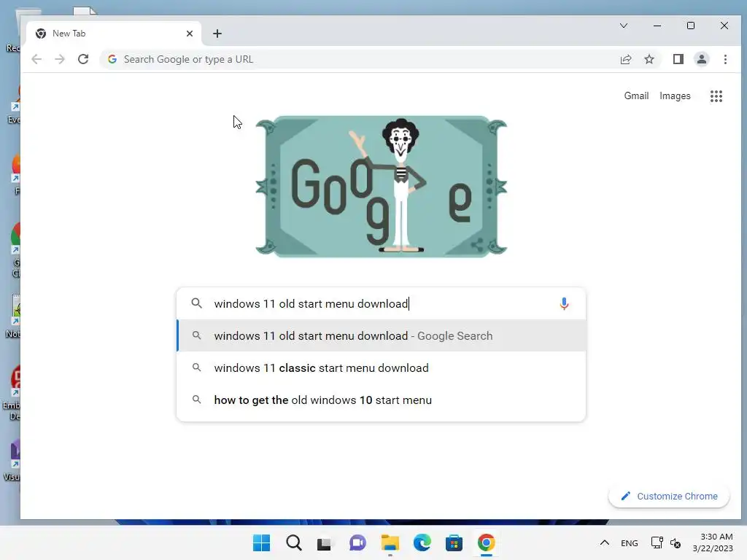Start voice search with microphone icon

pos(564,303)
